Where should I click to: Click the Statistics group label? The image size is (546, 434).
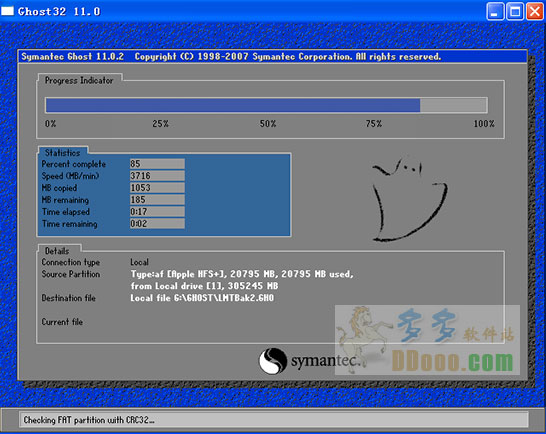click(x=62, y=153)
